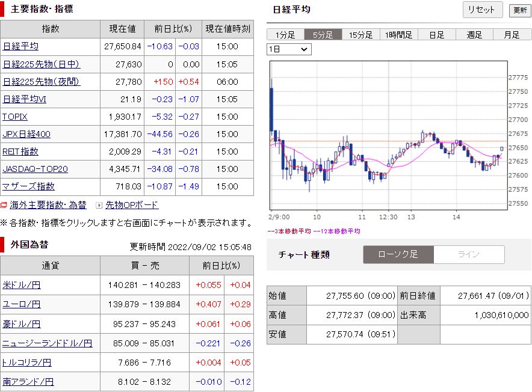
Task: Click the 米ドル/円 rate 140.281 - 140.283
Action: click(144, 285)
